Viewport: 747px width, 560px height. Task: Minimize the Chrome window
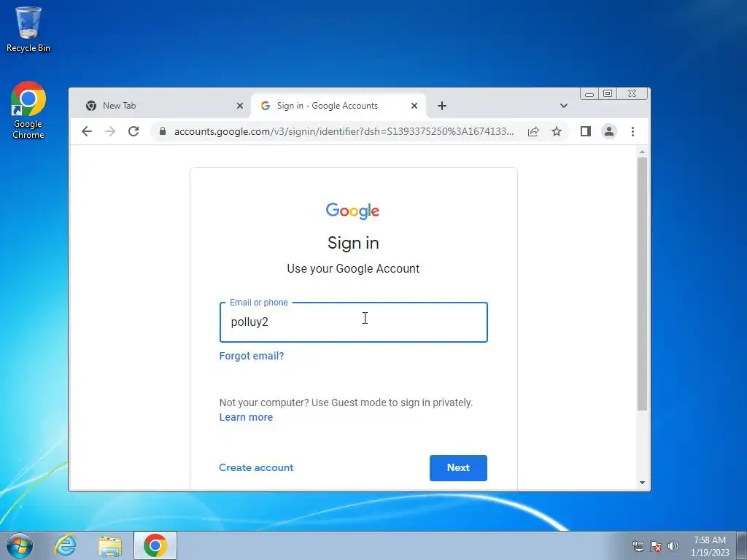pos(589,94)
